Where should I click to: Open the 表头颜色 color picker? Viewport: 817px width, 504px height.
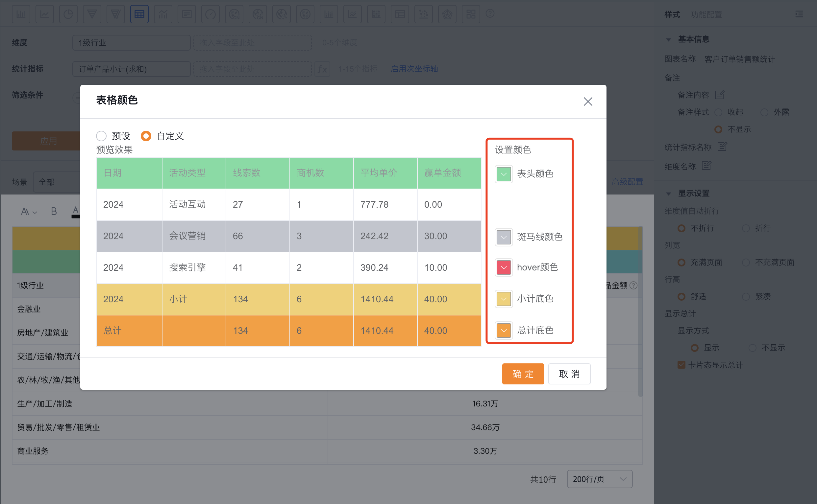(x=504, y=174)
